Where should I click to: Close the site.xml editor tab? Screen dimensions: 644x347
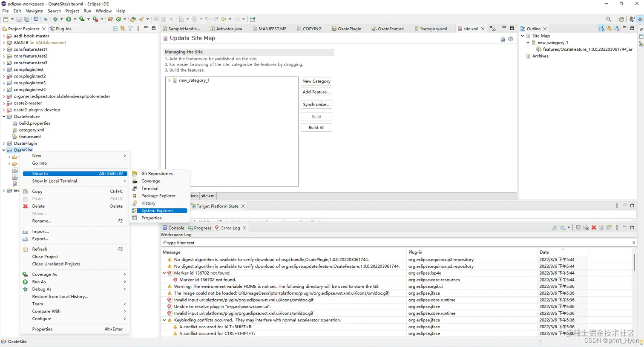point(483,29)
